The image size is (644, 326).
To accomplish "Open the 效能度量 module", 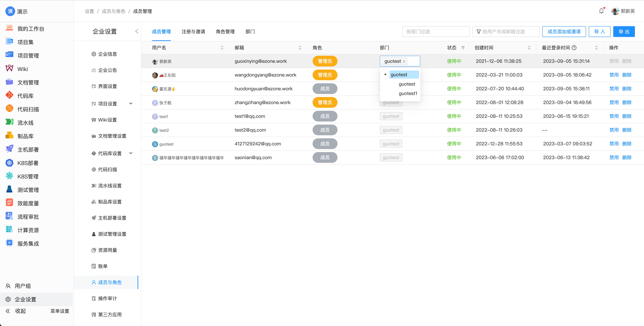I will click(x=28, y=203).
